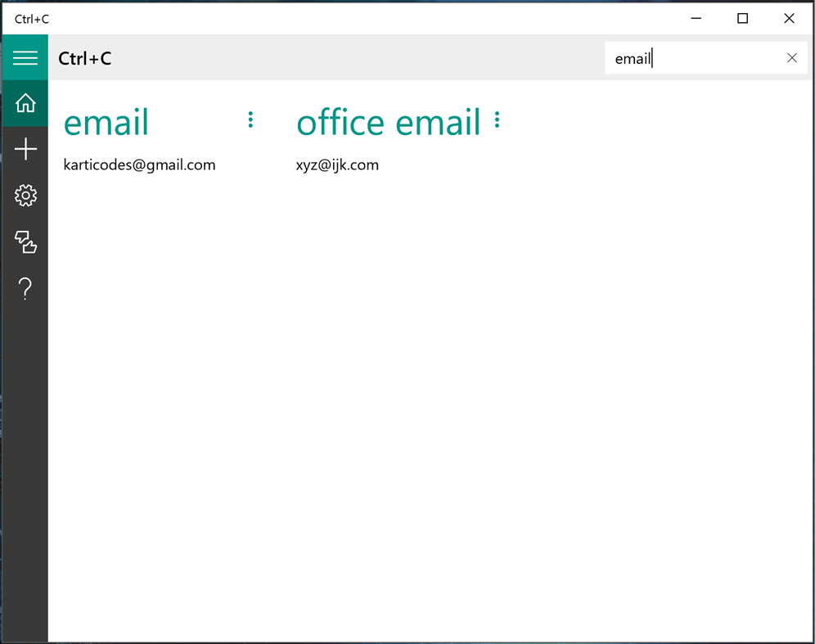Clear the search box using the X icon
The width and height of the screenshot is (815, 644).
[791, 57]
